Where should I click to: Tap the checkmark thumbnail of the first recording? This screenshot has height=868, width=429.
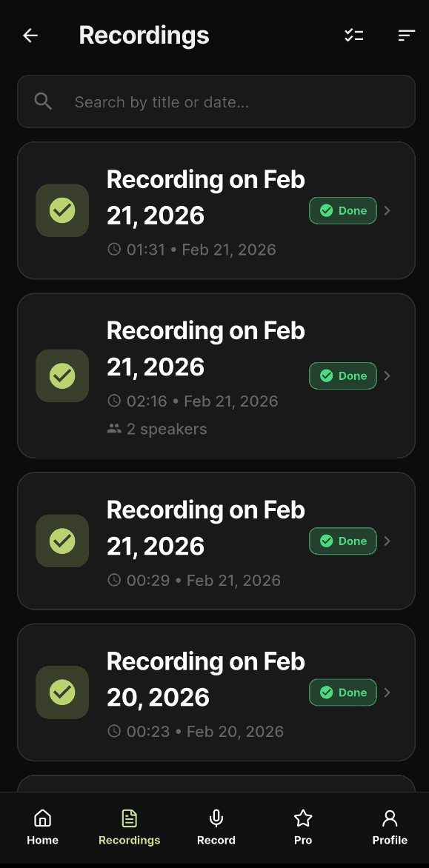coord(61,210)
